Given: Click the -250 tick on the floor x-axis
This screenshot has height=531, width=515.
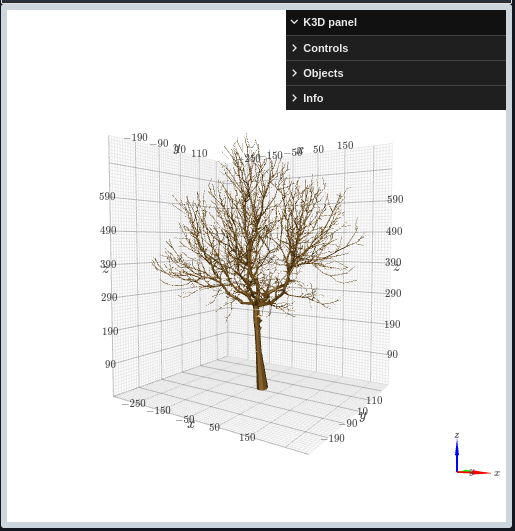Looking at the screenshot, I should (133, 403).
